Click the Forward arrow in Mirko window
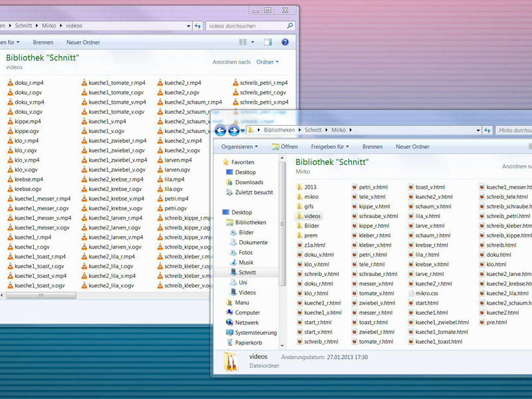The height and width of the screenshot is (399, 532). click(x=233, y=130)
